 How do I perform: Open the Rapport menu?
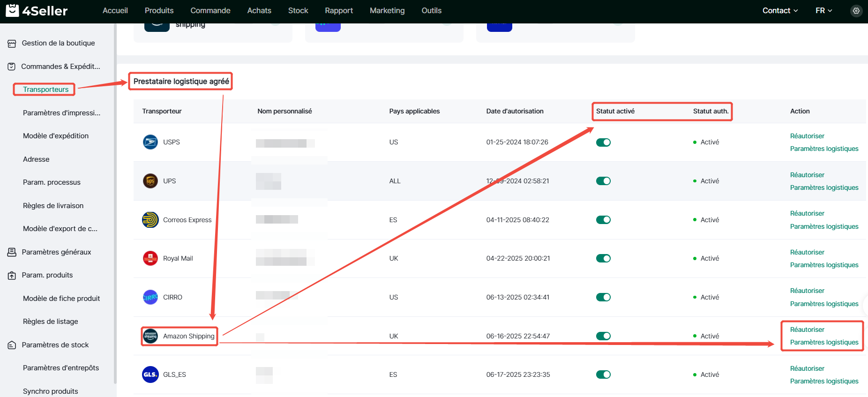point(339,10)
